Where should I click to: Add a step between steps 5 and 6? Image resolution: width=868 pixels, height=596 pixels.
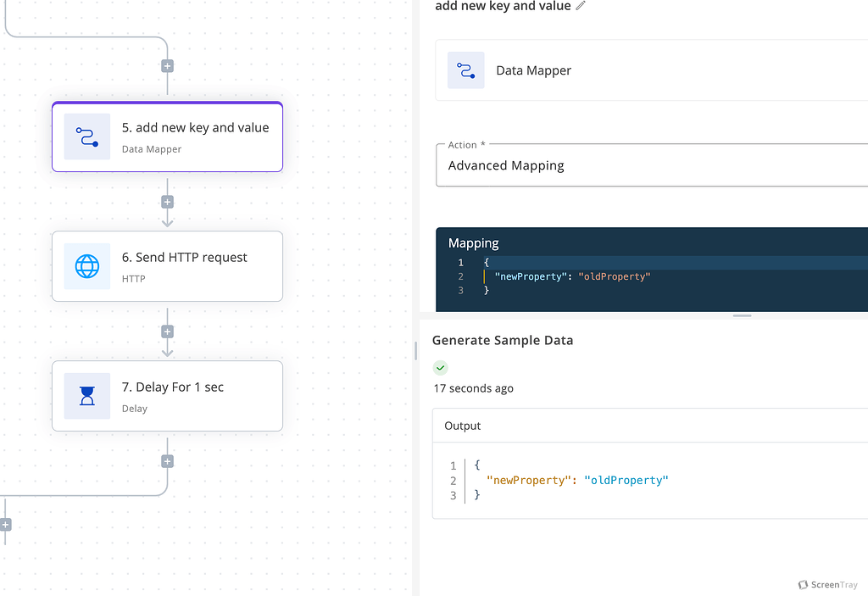coord(167,202)
